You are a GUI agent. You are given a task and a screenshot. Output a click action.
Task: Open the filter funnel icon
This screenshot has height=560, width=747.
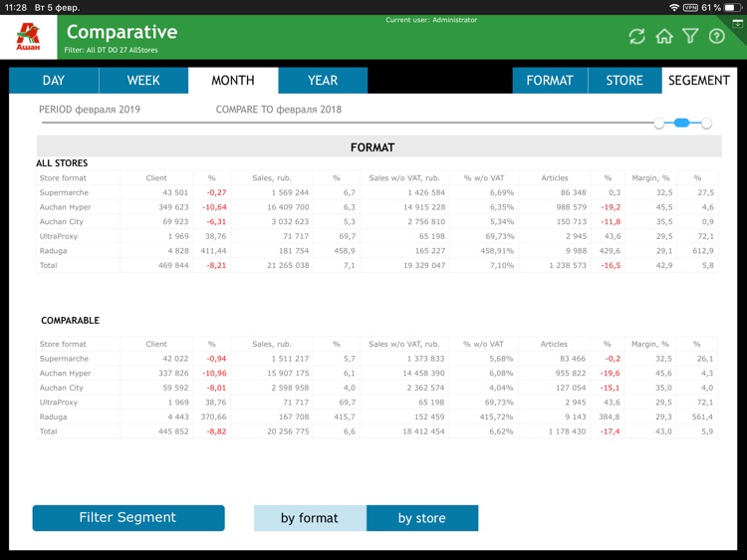coord(690,36)
